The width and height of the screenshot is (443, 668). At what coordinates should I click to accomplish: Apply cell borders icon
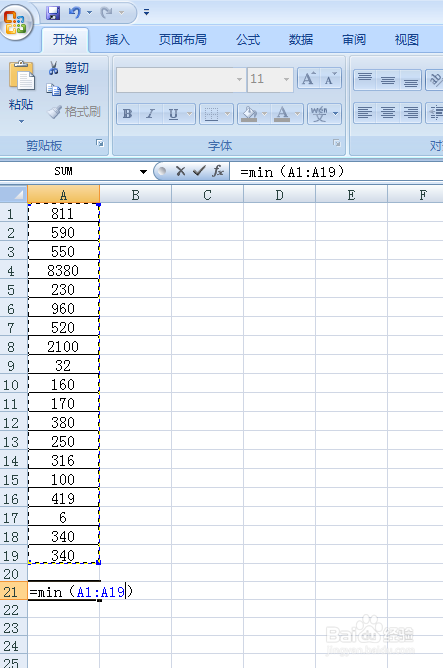click(x=212, y=114)
